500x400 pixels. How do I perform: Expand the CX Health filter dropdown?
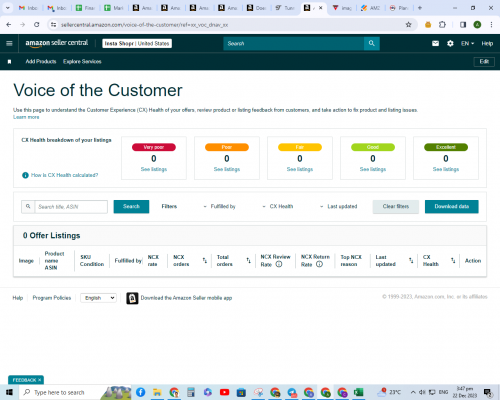[x=278, y=206]
